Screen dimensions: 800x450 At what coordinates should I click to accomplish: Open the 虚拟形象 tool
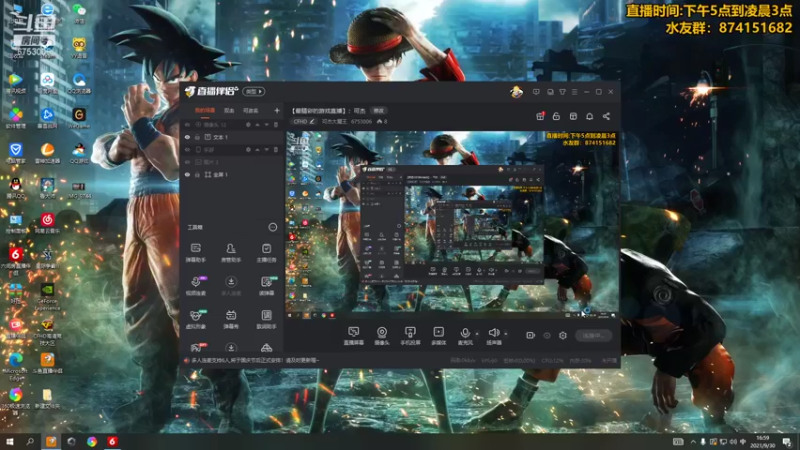[195, 319]
